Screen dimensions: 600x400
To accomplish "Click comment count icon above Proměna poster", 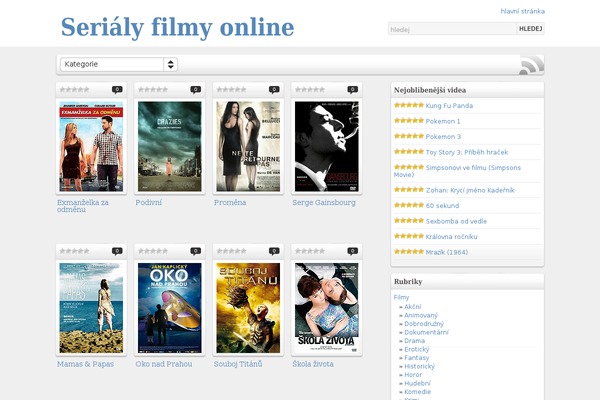I will [x=274, y=90].
